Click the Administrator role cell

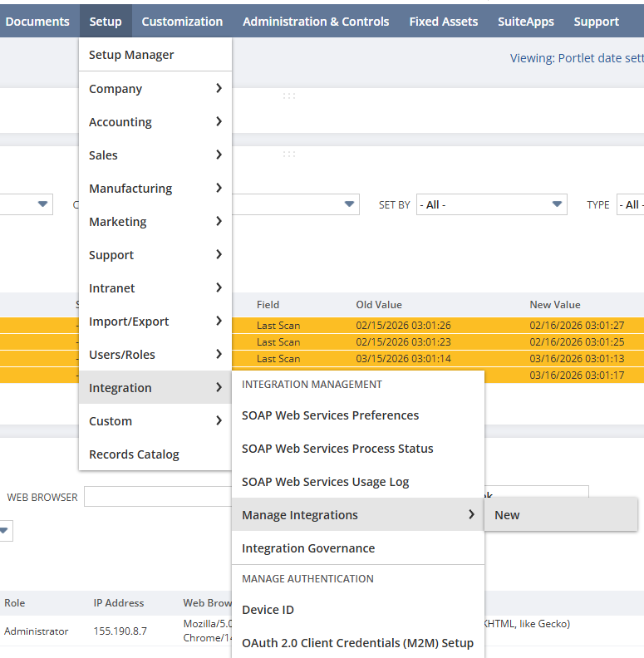click(36, 631)
